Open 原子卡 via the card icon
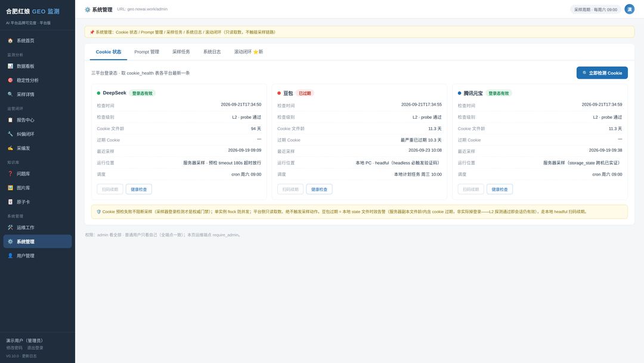Screen dimensions: 644x363 (10, 202)
